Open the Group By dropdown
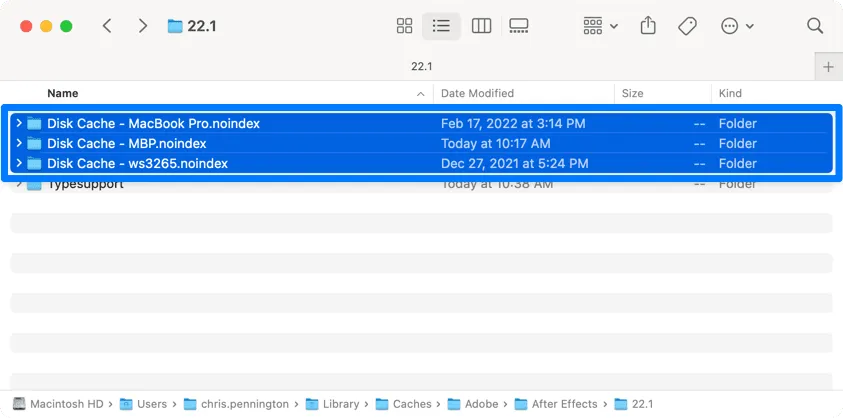Viewport: 843px width, 418px height. 600,26
